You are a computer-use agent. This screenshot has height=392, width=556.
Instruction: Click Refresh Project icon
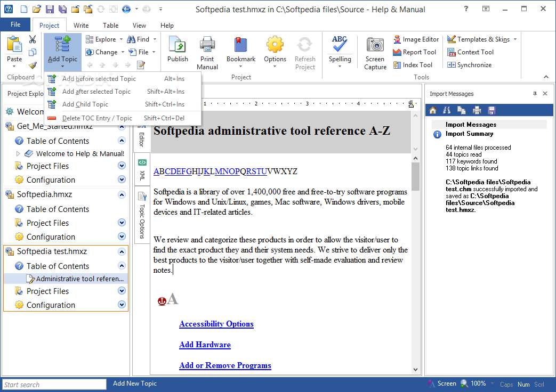coord(304,44)
